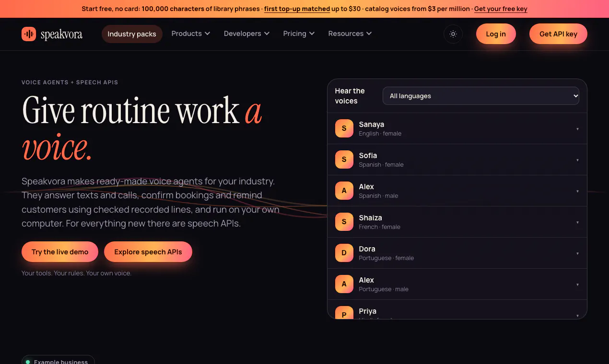Click the Get API key button
The width and height of the screenshot is (609, 364).
(558, 34)
